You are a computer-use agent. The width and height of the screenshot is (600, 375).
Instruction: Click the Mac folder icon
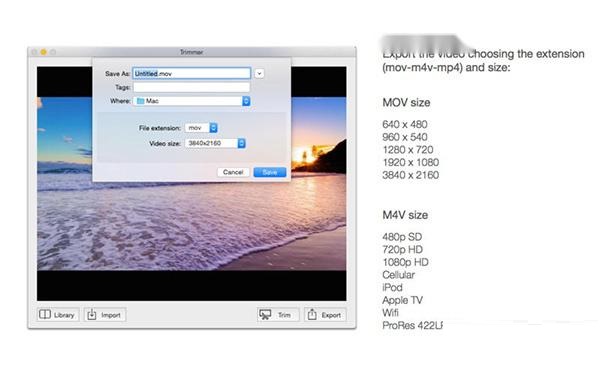tap(140, 101)
